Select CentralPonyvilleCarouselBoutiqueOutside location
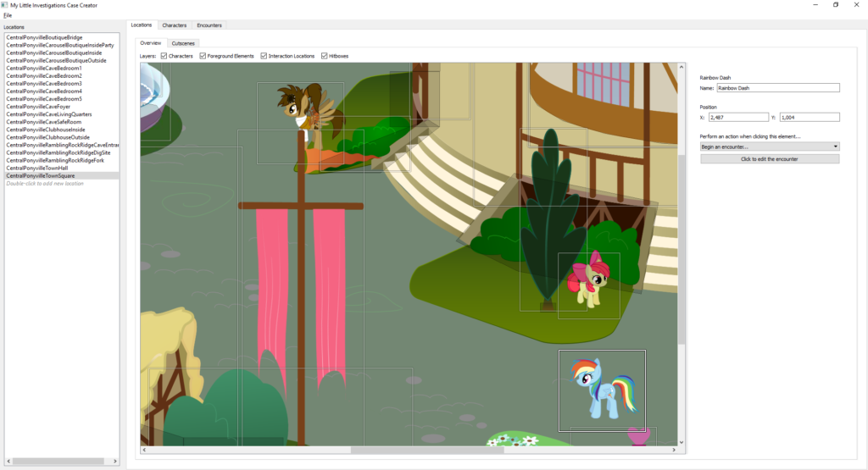 (56, 61)
